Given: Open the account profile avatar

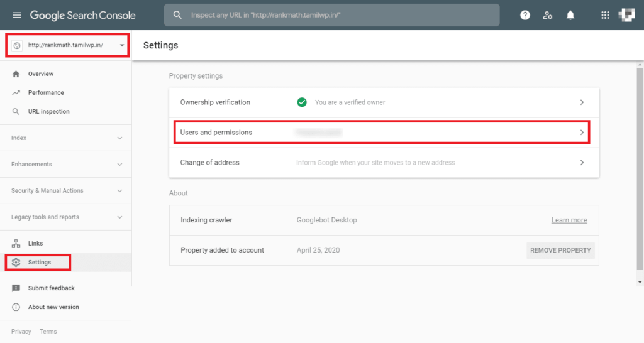Looking at the screenshot, I should point(627,15).
